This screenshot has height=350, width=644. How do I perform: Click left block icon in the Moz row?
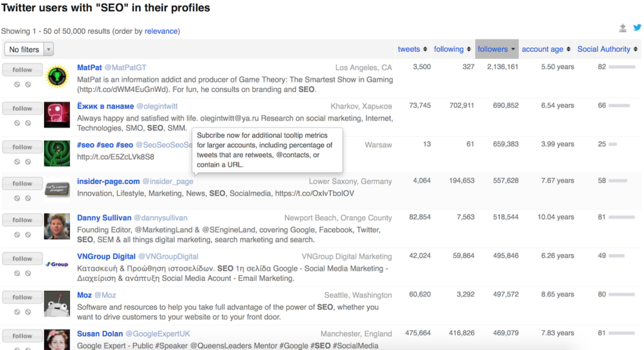(x=17, y=312)
